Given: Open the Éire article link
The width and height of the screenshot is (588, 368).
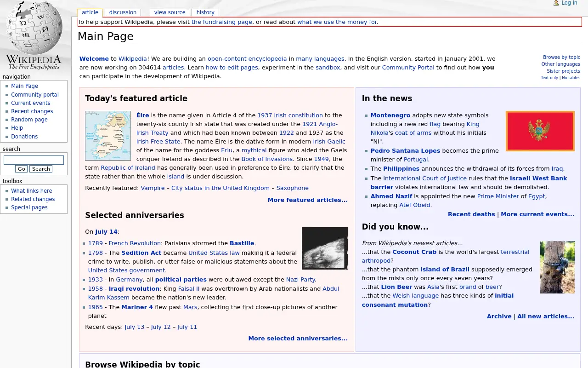Looking at the screenshot, I should tap(143, 115).
